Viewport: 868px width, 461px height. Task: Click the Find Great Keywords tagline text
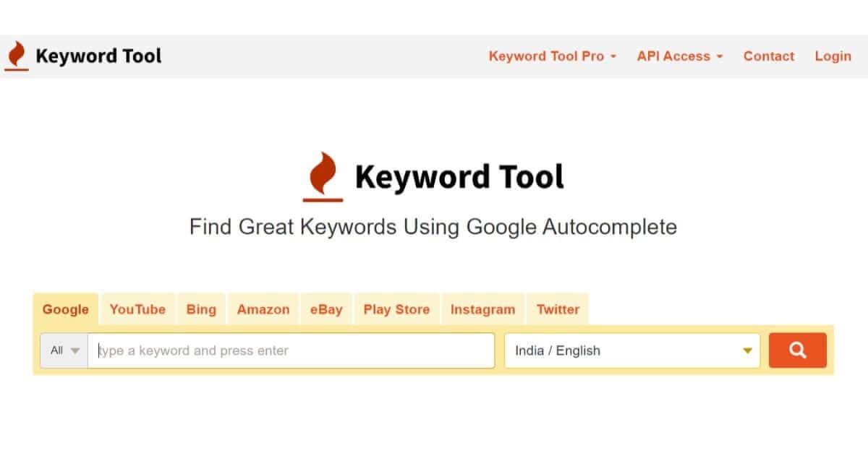(433, 227)
